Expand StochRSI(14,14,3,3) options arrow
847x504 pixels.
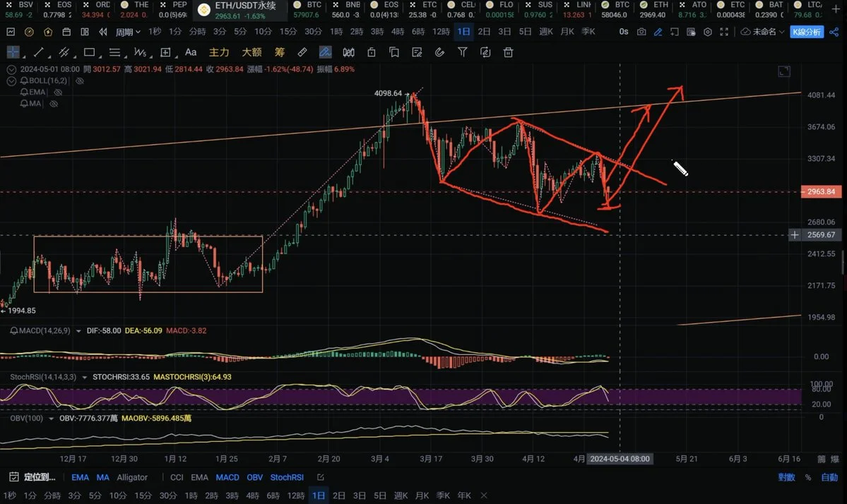click(84, 377)
